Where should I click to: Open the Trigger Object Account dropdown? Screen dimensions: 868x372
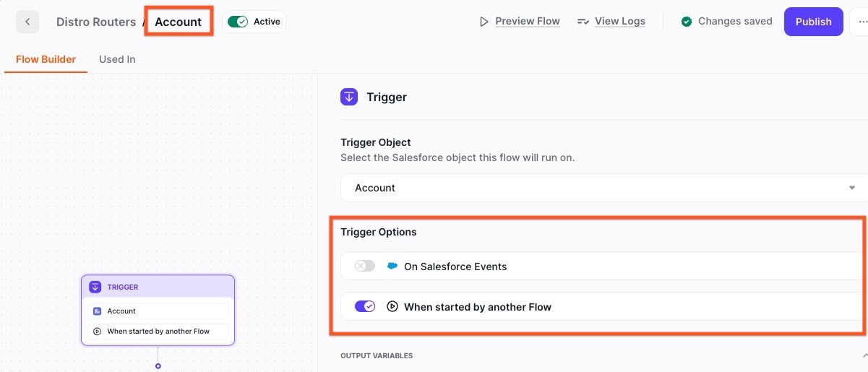pyautogui.click(x=603, y=188)
